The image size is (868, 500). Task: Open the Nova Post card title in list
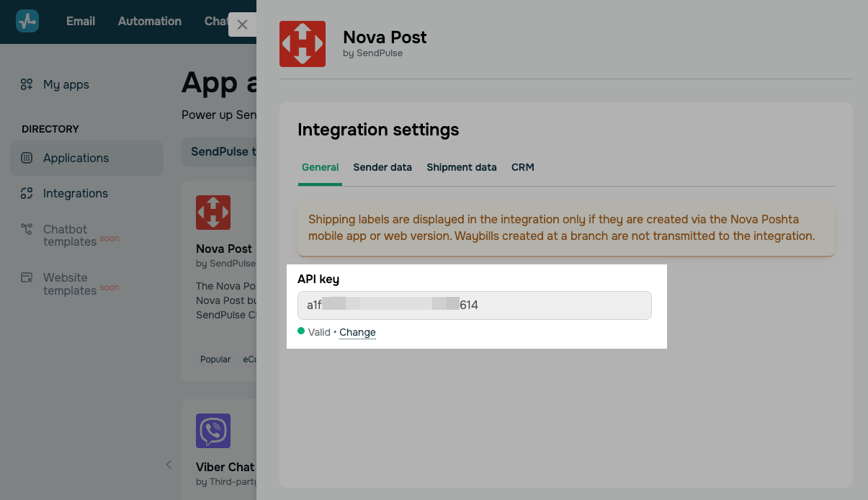(x=224, y=249)
